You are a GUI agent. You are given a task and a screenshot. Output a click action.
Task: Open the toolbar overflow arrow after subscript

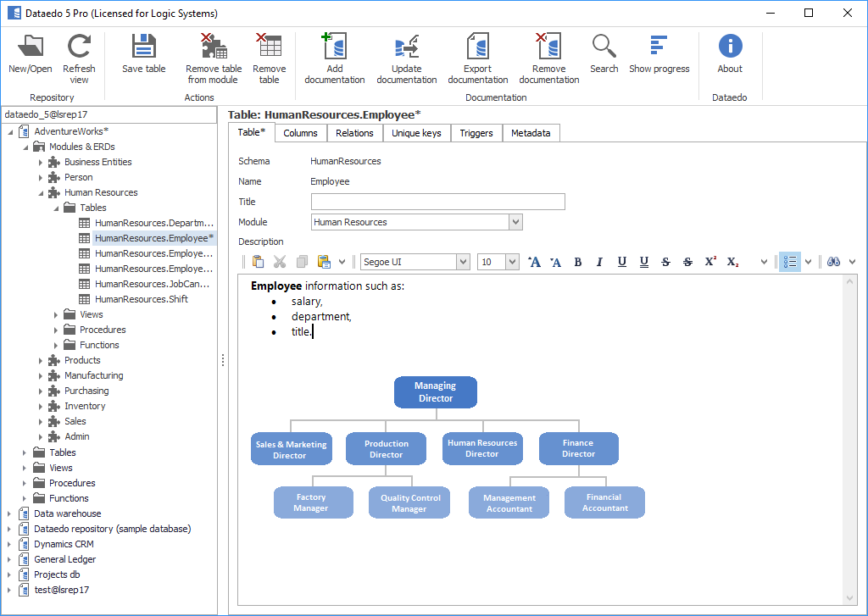(x=764, y=262)
